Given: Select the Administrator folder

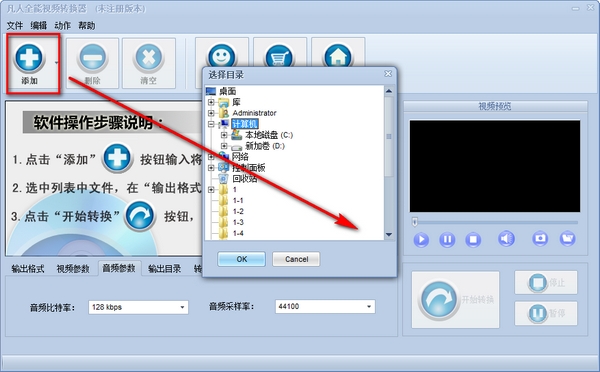Looking at the screenshot, I should (254, 113).
